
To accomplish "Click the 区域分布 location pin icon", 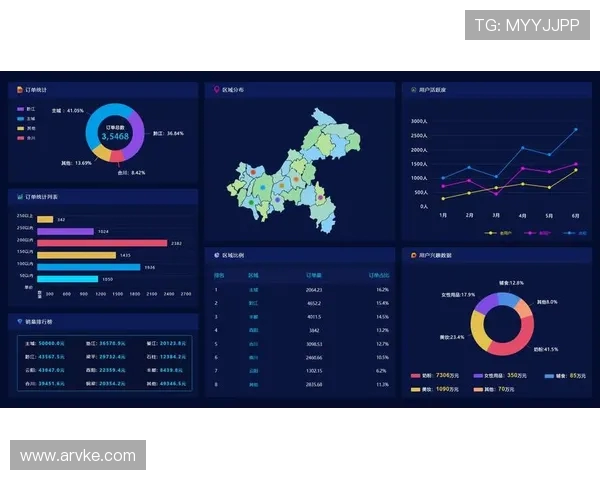I will tap(216, 90).
